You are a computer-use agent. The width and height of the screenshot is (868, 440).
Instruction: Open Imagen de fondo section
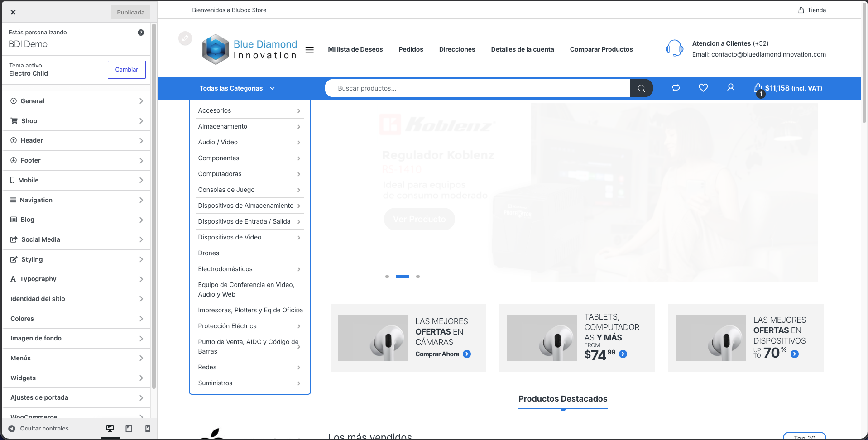click(77, 338)
